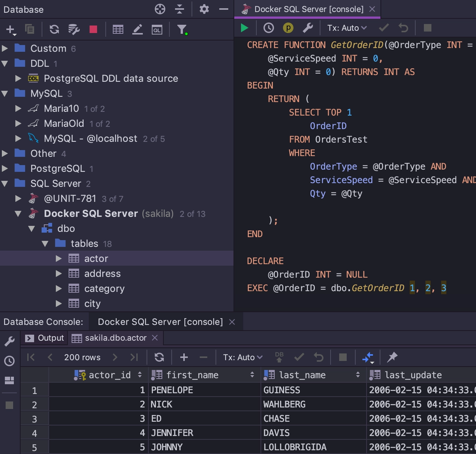Screen dimensions: 476x454
Task: Open Tx: Auto dropdown in grid toolbar
Action: 243,357
